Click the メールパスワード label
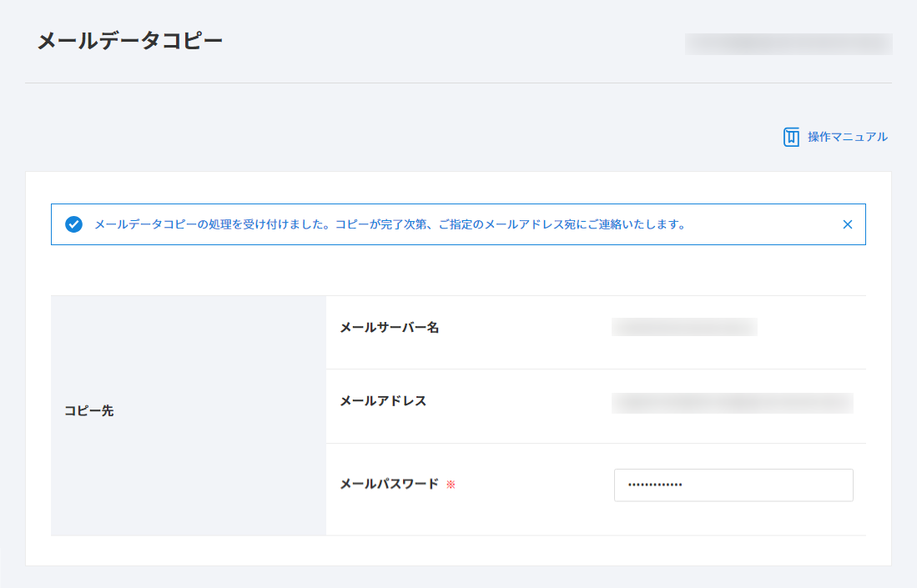This screenshot has width=917, height=588. coord(389,484)
